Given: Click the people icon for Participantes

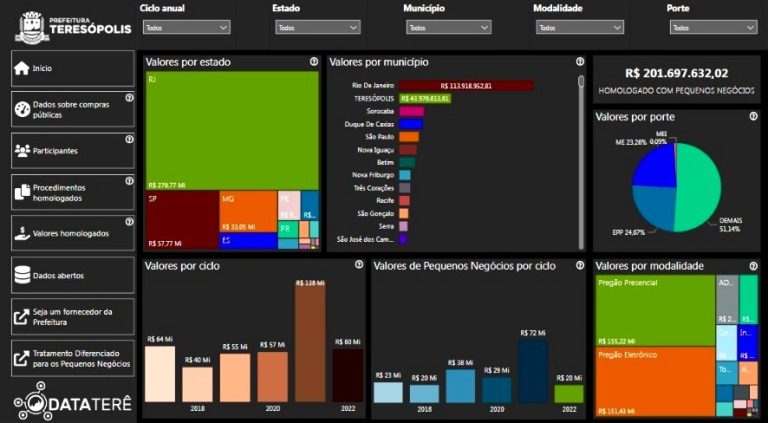Looking at the screenshot, I should pyautogui.click(x=22, y=151).
